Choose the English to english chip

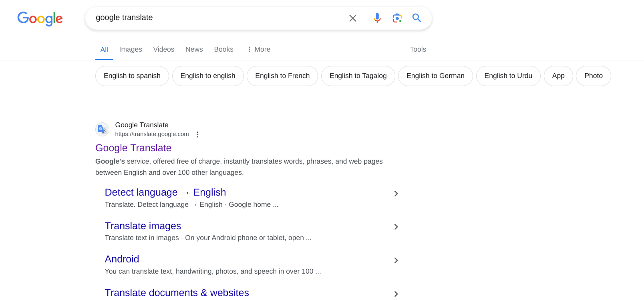208,76
